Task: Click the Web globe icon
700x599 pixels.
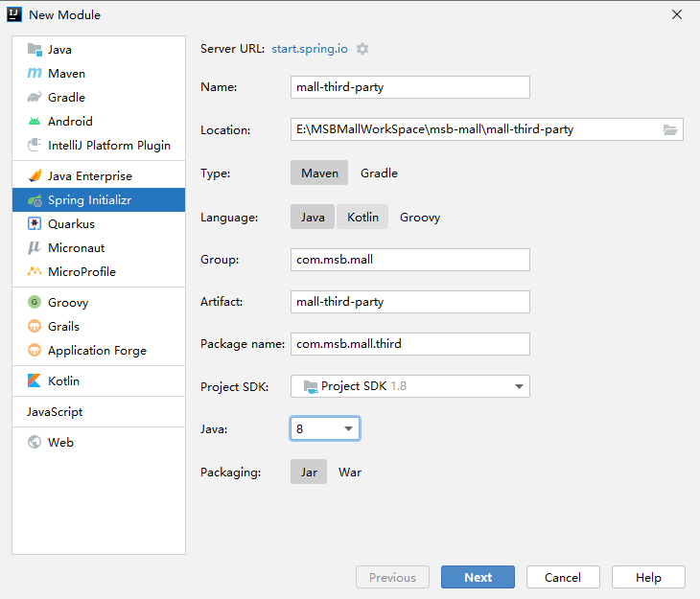Action: pyautogui.click(x=35, y=442)
